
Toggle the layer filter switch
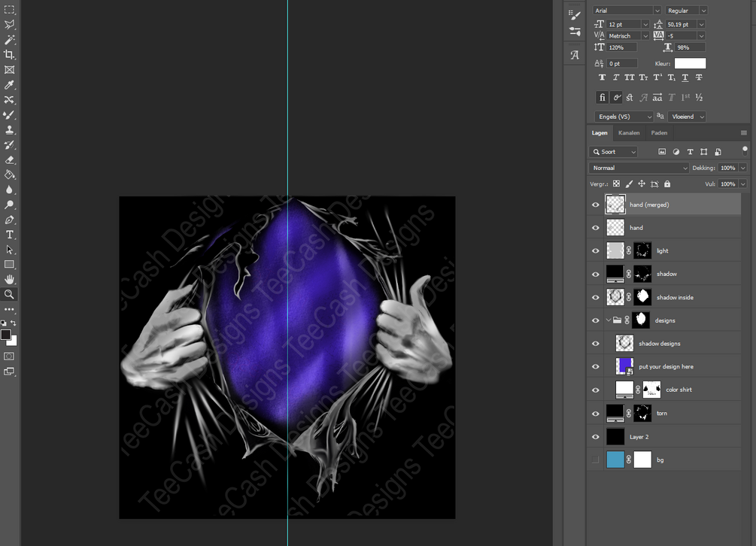point(745,151)
